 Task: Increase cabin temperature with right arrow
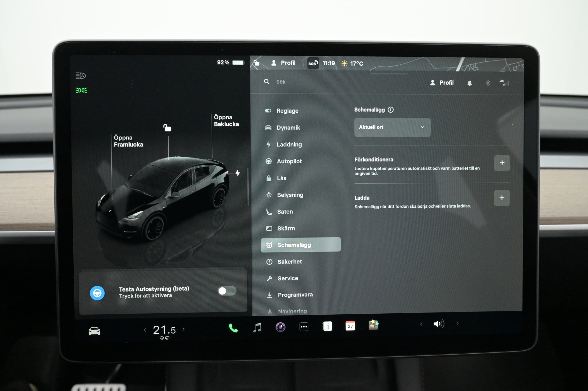pos(184,329)
